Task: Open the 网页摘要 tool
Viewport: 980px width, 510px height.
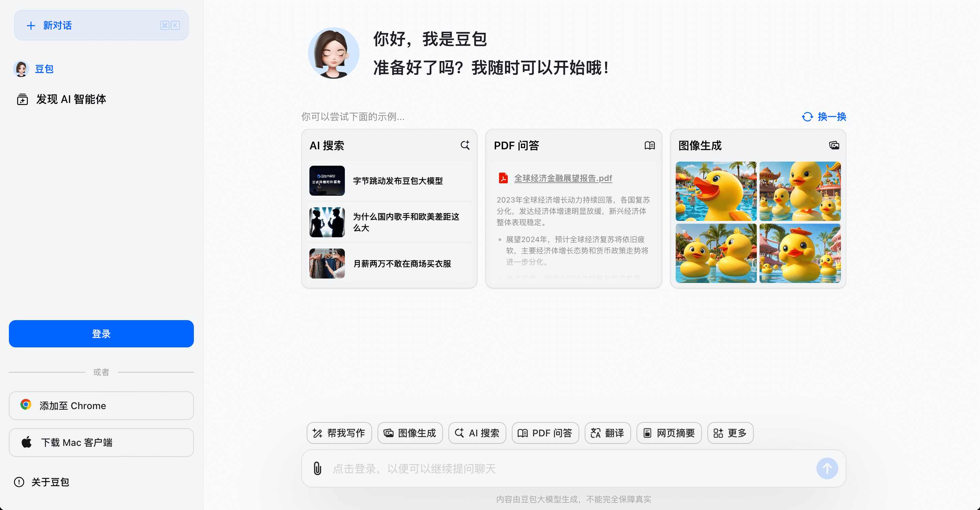Action: tap(669, 433)
